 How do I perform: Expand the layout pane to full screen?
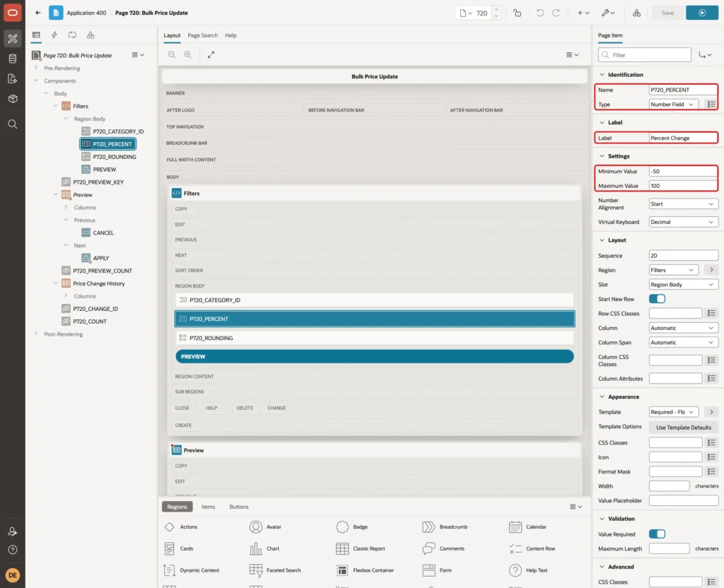211,55
